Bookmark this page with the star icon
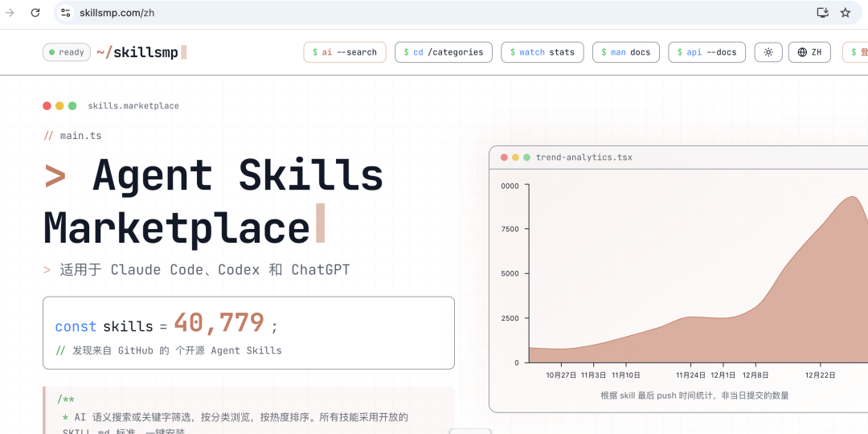Viewport: 868px width, 434px height. tap(845, 13)
